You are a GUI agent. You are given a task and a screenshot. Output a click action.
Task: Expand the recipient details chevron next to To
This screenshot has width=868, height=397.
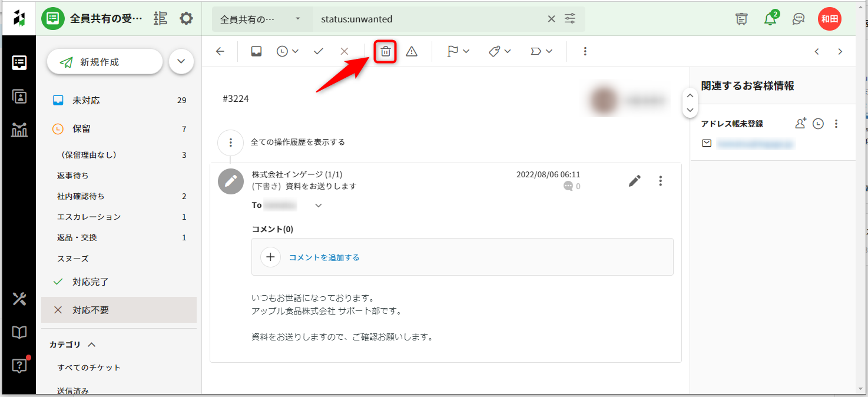click(x=319, y=206)
